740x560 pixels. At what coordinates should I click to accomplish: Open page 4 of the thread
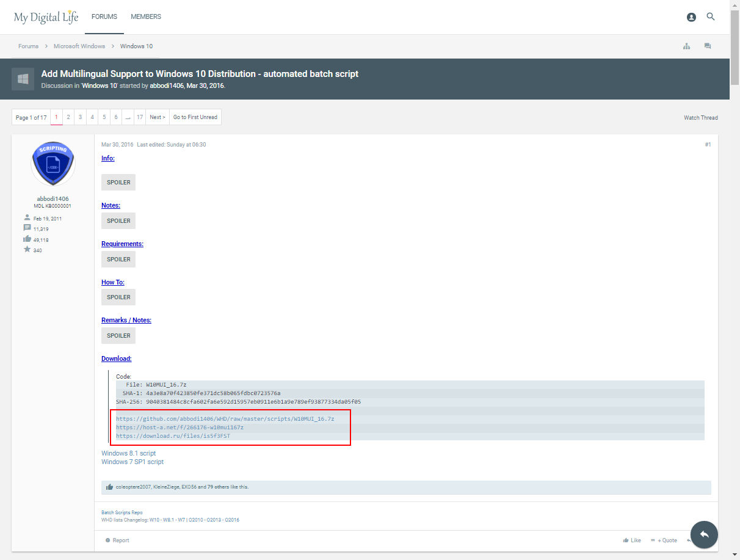point(92,117)
